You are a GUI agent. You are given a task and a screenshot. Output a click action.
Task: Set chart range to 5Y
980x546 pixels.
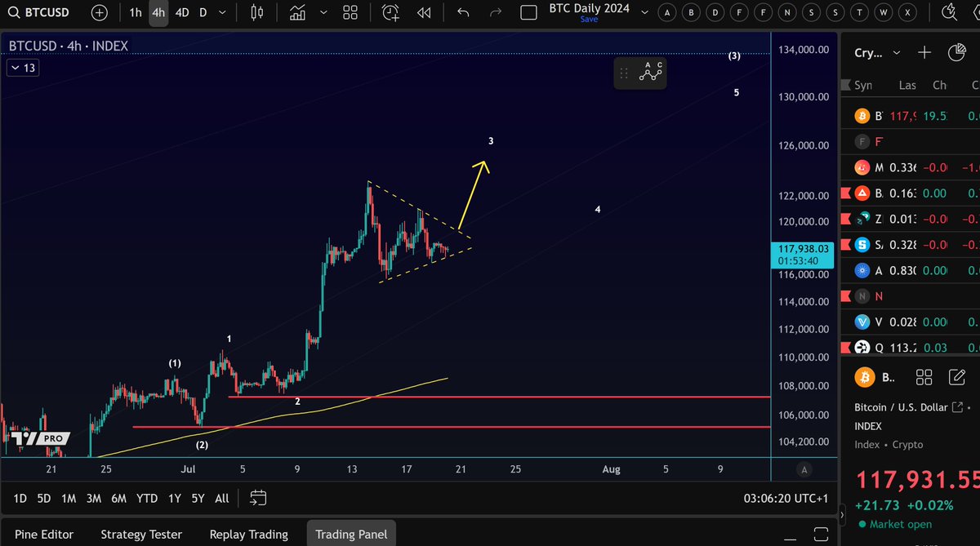(198, 498)
